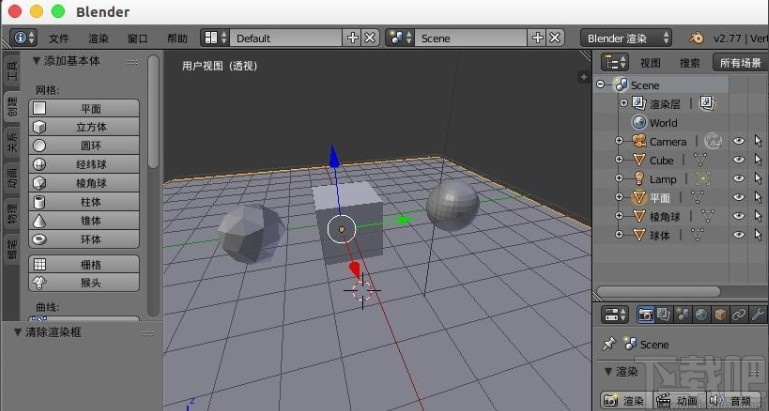769x411 pixels.
Task: Open the Info editor type selector
Action: pyautogui.click(x=24, y=38)
